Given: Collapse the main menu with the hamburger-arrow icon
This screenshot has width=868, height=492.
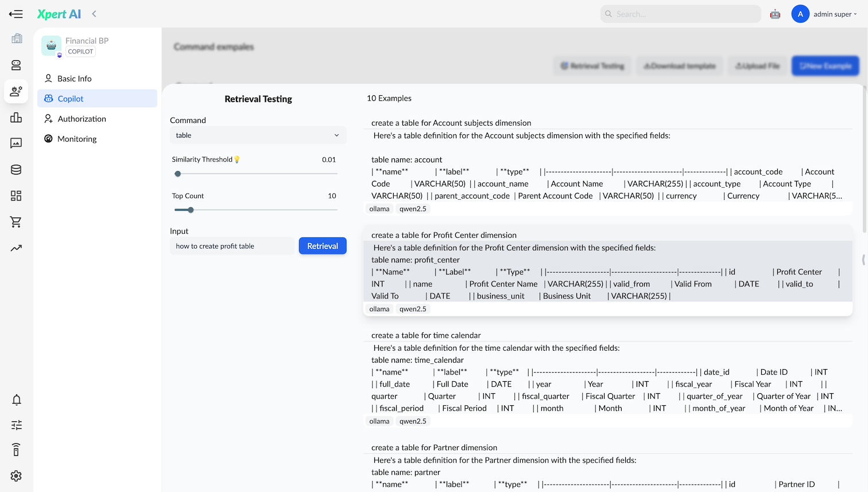Looking at the screenshot, I should coord(16,14).
